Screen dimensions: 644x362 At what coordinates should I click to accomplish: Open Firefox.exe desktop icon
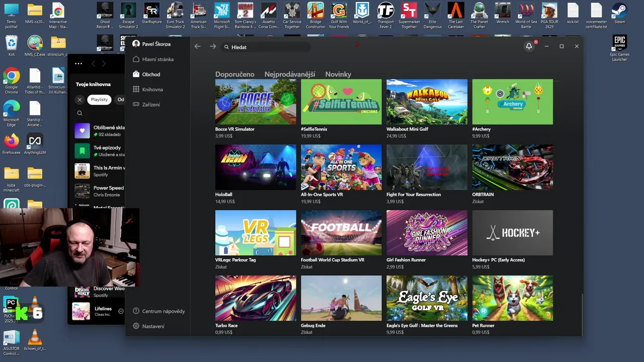coord(11,144)
